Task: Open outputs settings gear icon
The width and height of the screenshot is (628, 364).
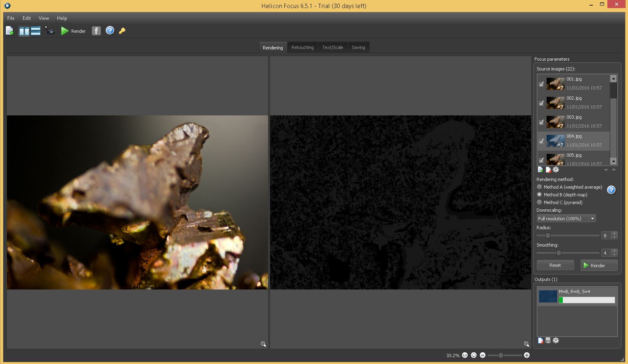Action: tap(556, 341)
